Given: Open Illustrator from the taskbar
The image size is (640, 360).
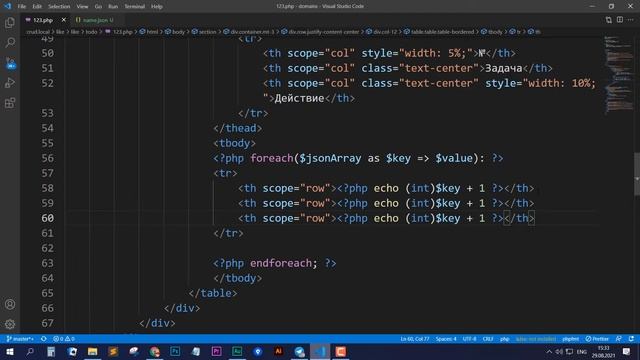Looking at the screenshot, I should point(279,352).
